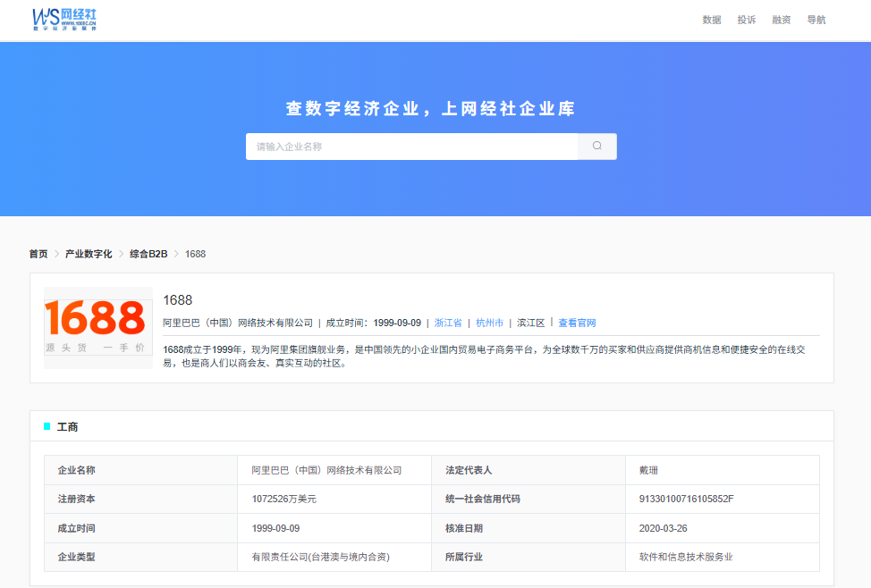Screen dimensions: 871x588
Task: Open the 杭州市 city link
Action: click(x=489, y=323)
